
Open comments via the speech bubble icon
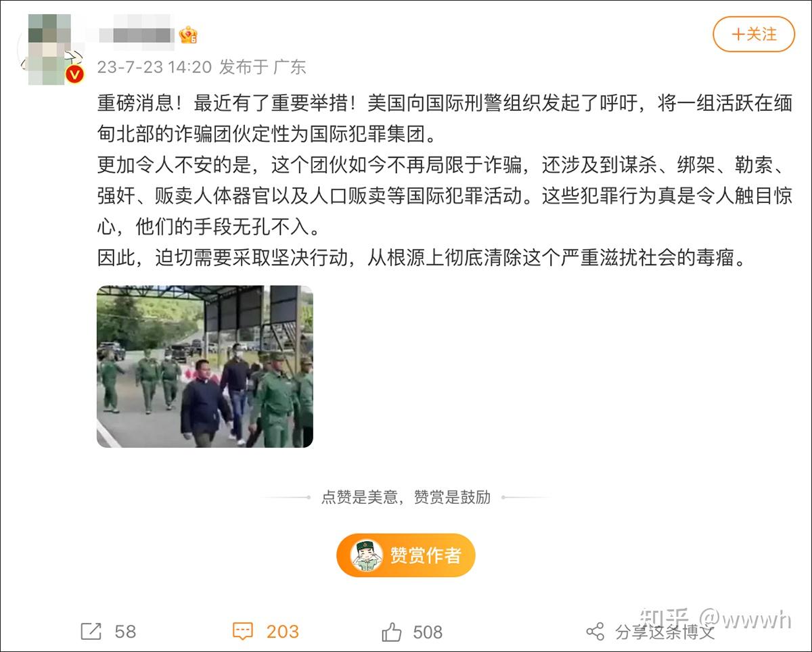[x=242, y=632]
